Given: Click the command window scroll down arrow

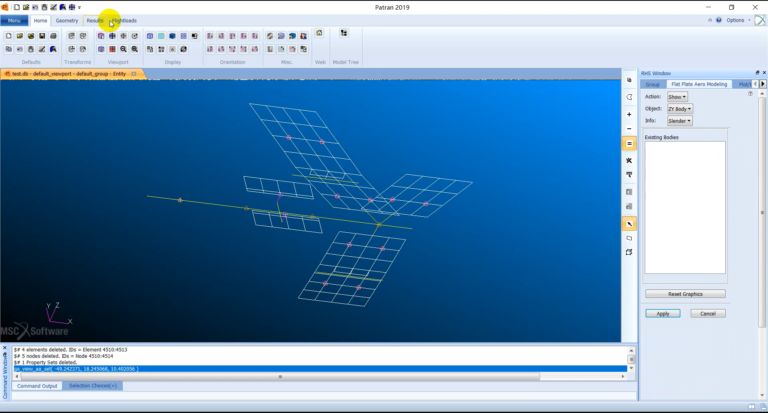Looking at the screenshot, I should tap(631, 368).
